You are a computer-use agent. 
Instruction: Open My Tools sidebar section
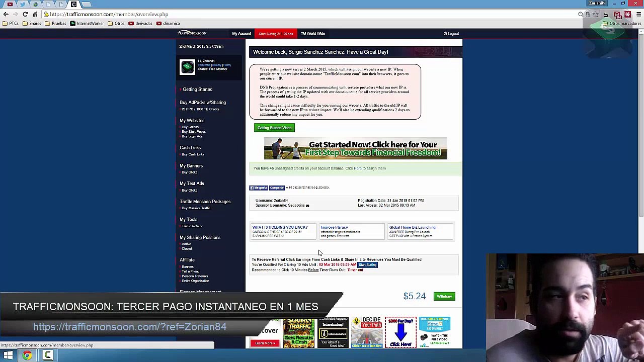[x=189, y=220]
